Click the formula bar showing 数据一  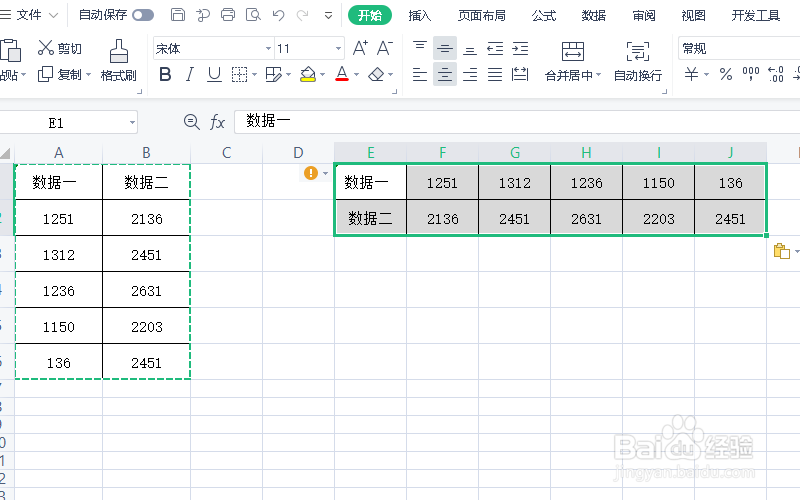517,122
